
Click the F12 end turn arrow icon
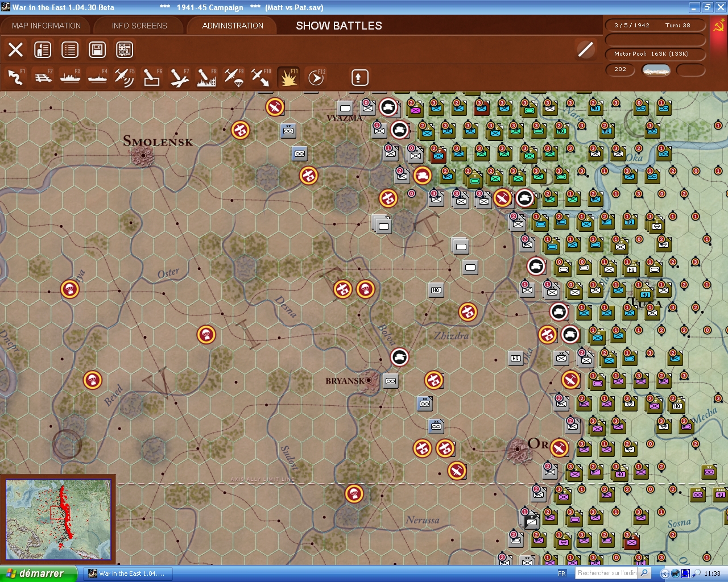pos(316,77)
